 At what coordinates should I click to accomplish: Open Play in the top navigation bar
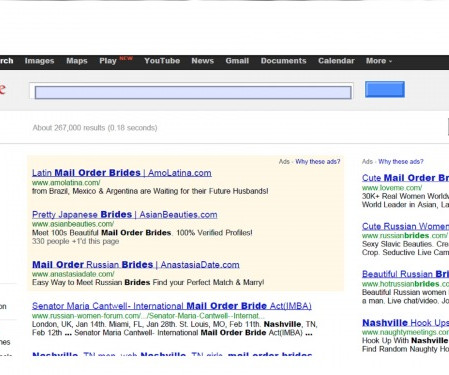coord(108,61)
